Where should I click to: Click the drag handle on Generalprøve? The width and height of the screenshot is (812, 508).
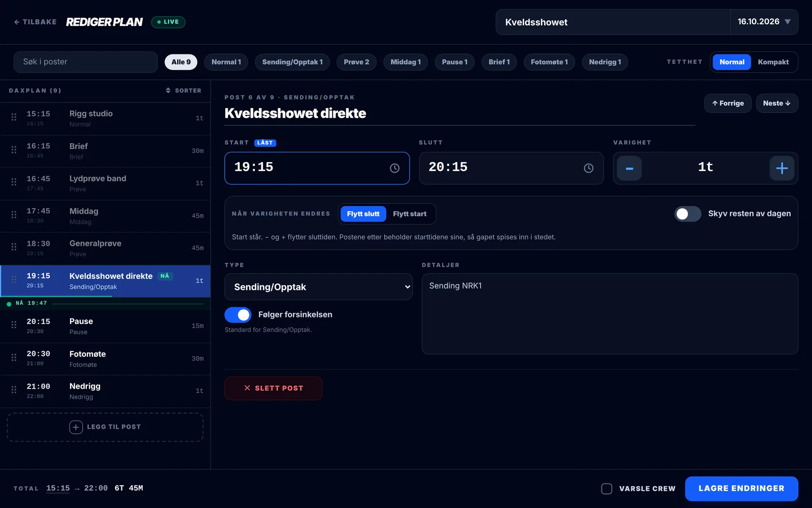pos(14,247)
